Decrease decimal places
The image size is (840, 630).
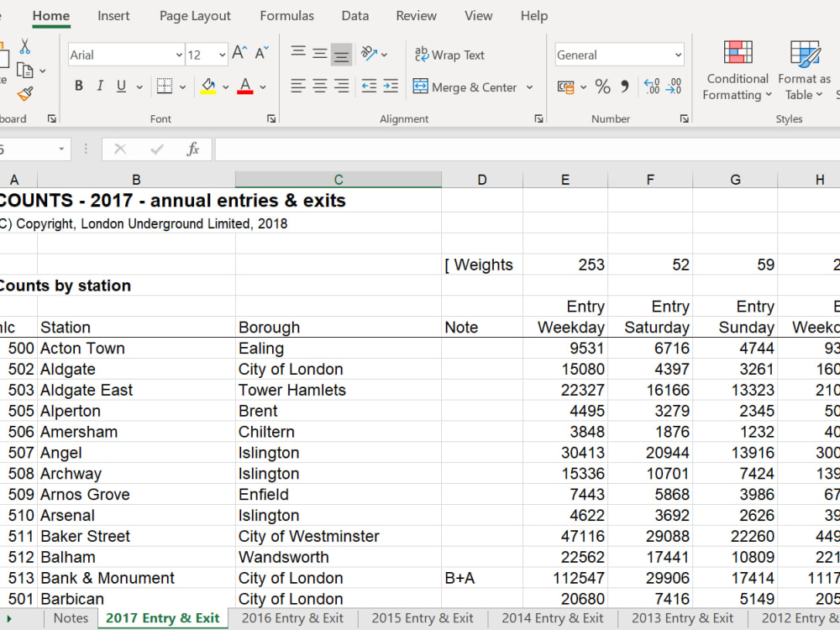click(674, 87)
